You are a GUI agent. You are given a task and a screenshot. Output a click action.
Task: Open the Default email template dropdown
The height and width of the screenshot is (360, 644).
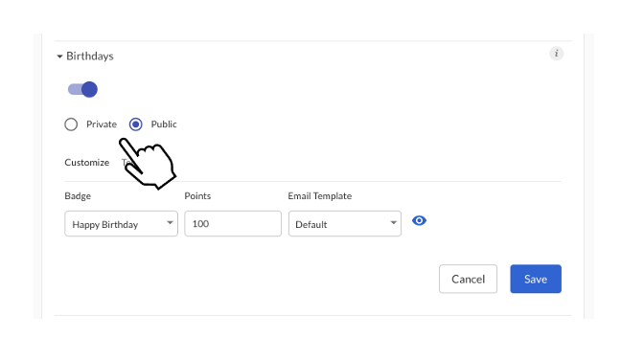click(345, 224)
